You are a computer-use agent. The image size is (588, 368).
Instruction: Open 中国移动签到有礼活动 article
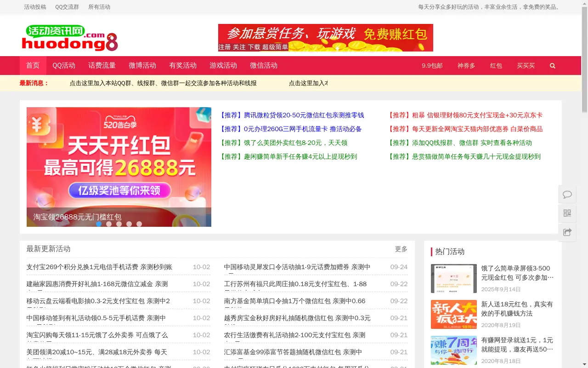click(x=96, y=318)
